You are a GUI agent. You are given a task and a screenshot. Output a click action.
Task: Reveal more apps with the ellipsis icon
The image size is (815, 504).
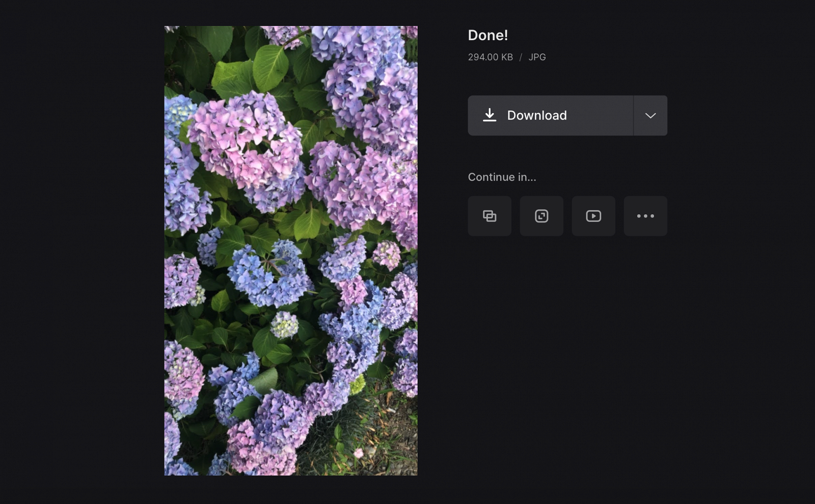pyautogui.click(x=645, y=216)
